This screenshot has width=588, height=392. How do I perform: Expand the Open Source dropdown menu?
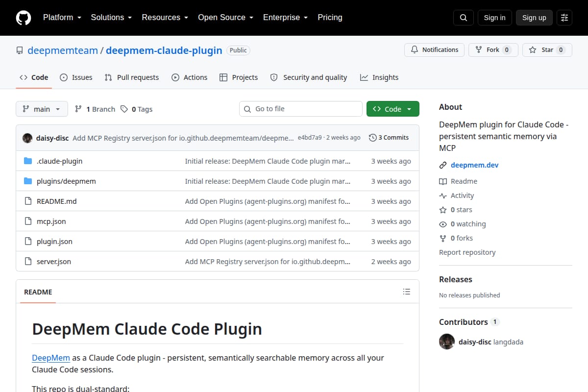click(225, 17)
